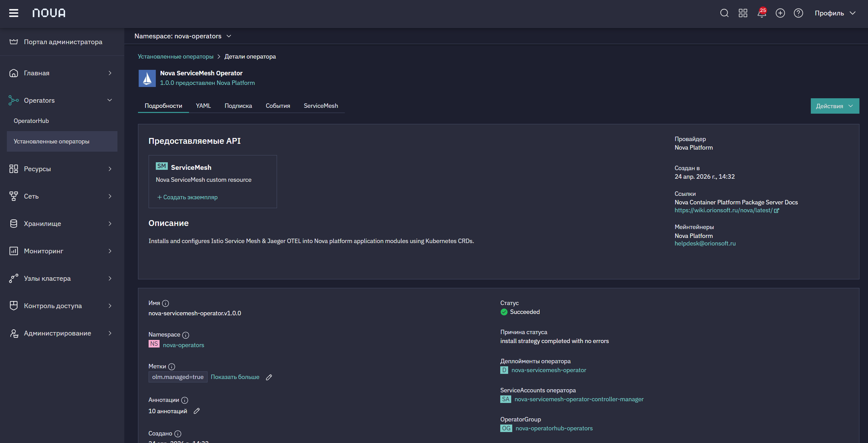Switch to the ServiceMesh tab

(321, 106)
